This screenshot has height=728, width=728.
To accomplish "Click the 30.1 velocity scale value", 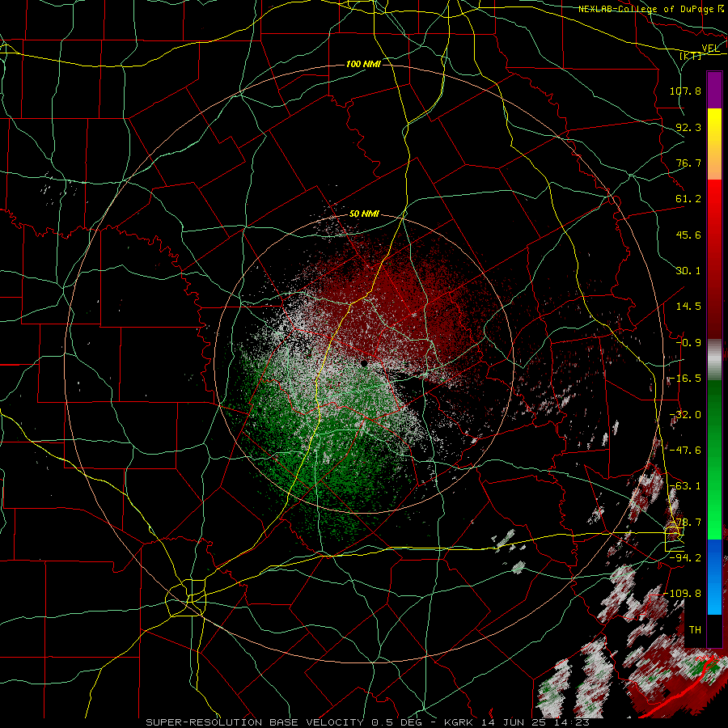I will 688,271.
